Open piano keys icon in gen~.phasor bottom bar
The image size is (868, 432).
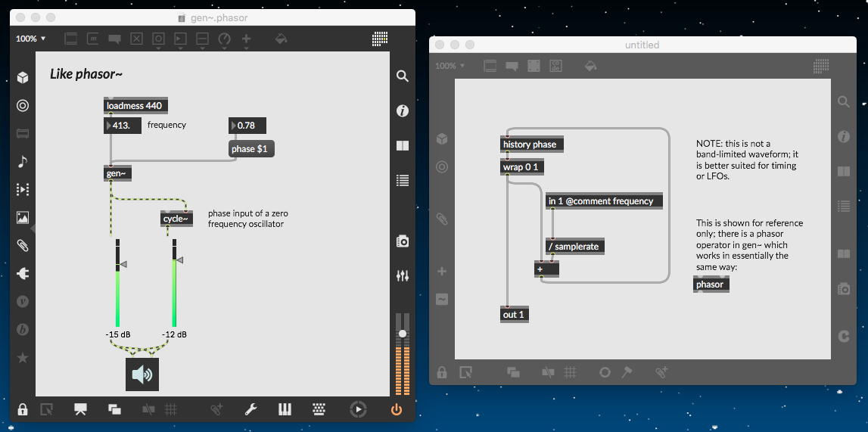click(x=285, y=409)
